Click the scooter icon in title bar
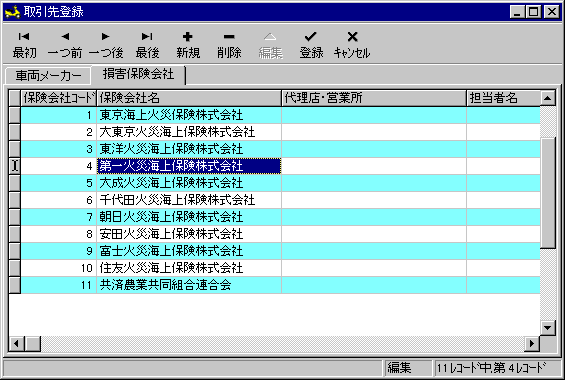565x380 pixels. pos(13,12)
